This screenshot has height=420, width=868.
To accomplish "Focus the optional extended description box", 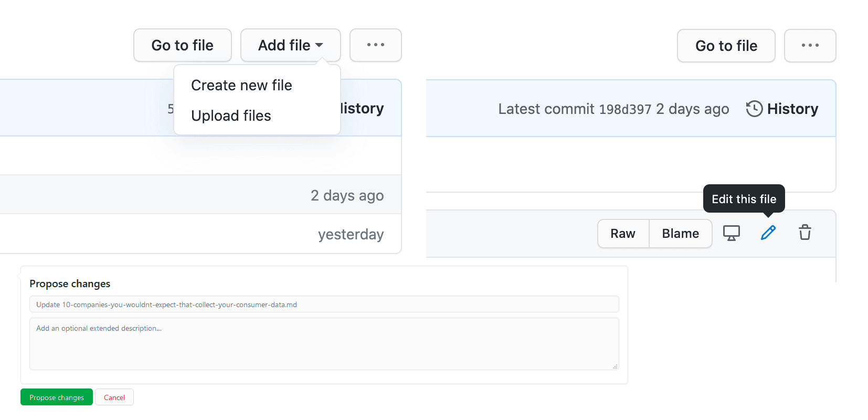I will [324, 344].
